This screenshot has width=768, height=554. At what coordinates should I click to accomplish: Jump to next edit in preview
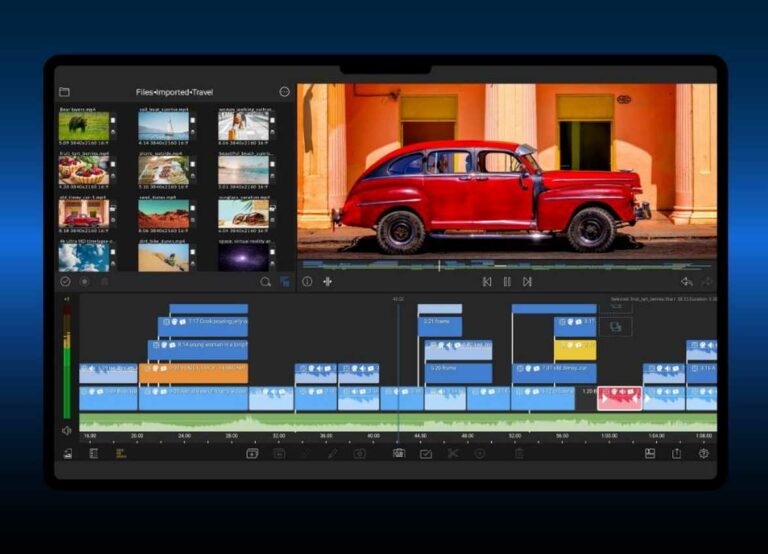tap(527, 282)
